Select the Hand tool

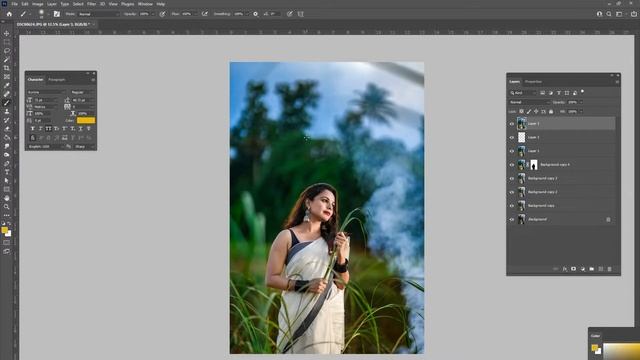tap(7, 198)
